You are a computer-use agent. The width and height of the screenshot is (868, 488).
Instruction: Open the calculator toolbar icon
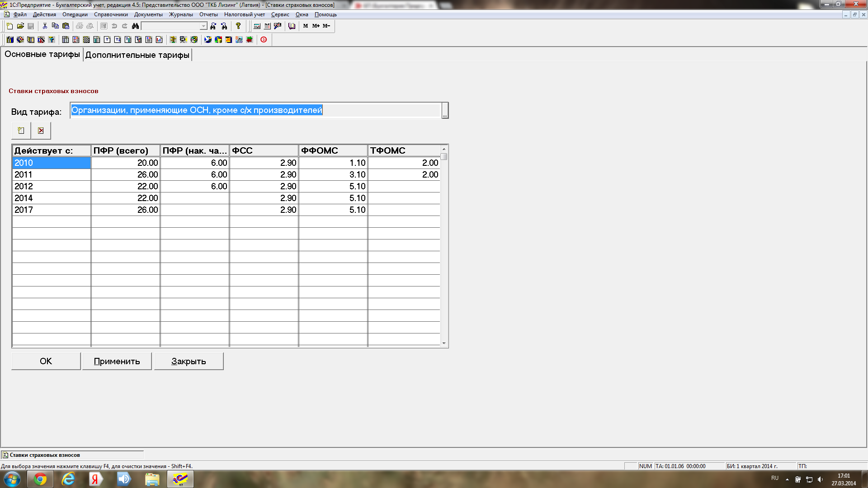coord(257,26)
